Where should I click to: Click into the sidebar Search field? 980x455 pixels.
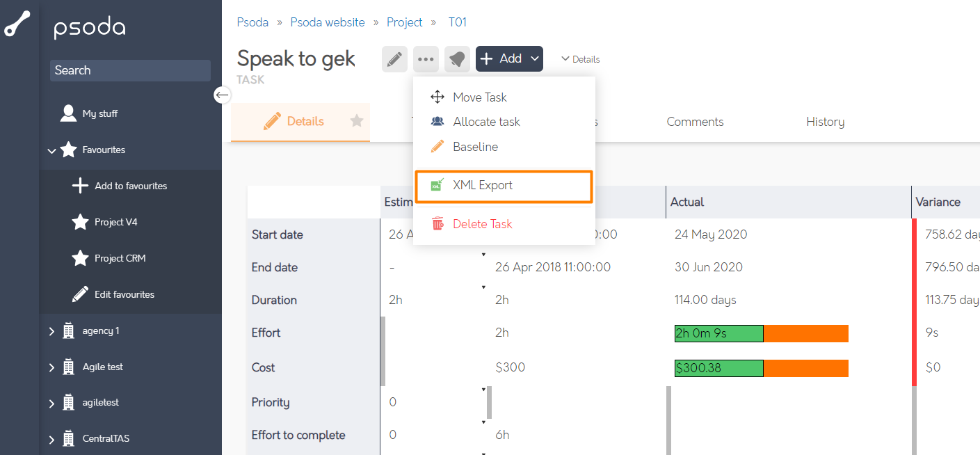130,70
